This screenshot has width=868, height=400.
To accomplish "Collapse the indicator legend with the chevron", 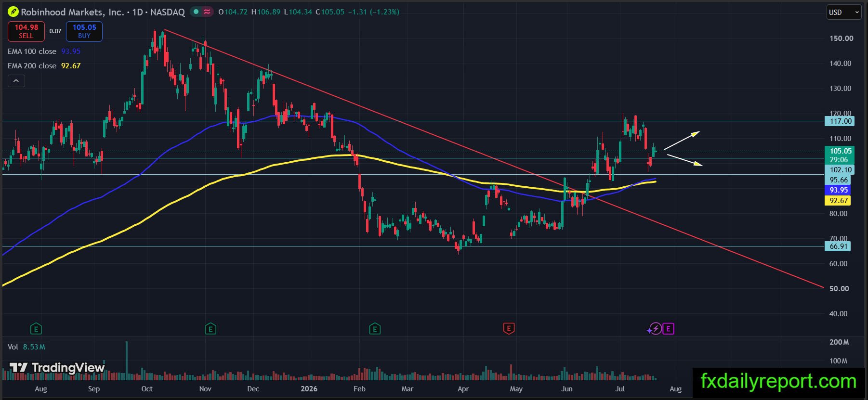I will click(16, 81).
